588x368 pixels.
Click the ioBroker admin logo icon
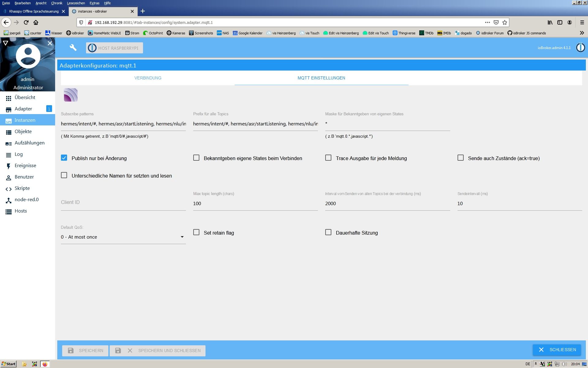580,48
